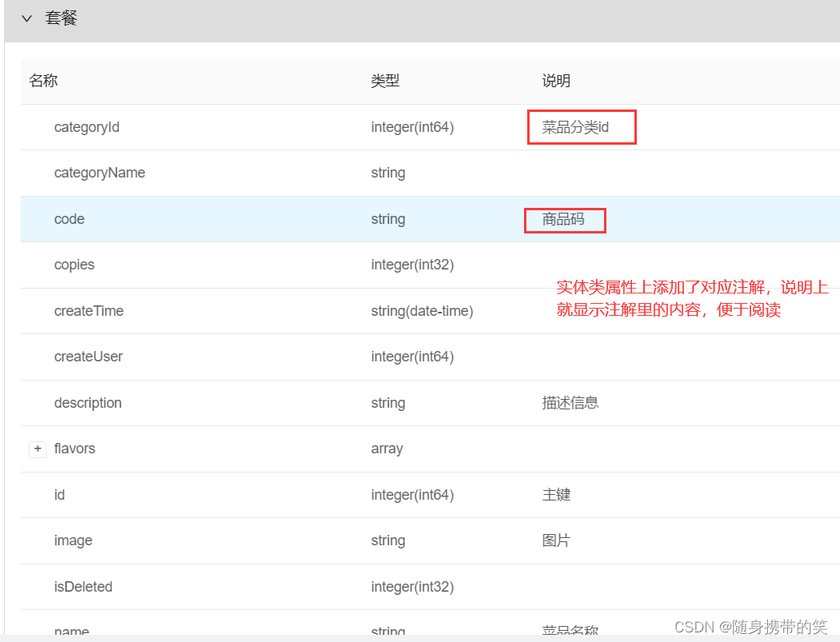Click integer(int64) type of createUser
The height and width of the screenshot is (642, 840).
tap(413, 357)
